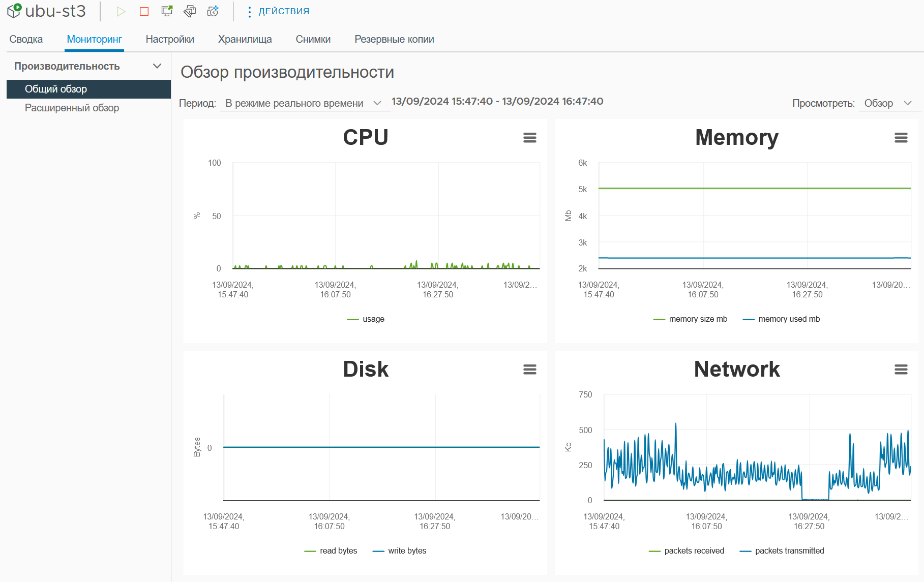
Task: Click the migrate VM icon
Action: [x=190, y=11]
